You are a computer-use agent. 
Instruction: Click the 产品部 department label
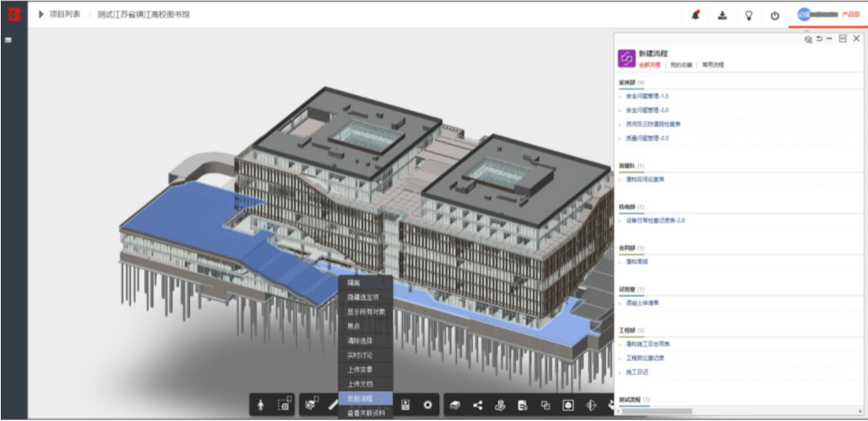[850, 15]
